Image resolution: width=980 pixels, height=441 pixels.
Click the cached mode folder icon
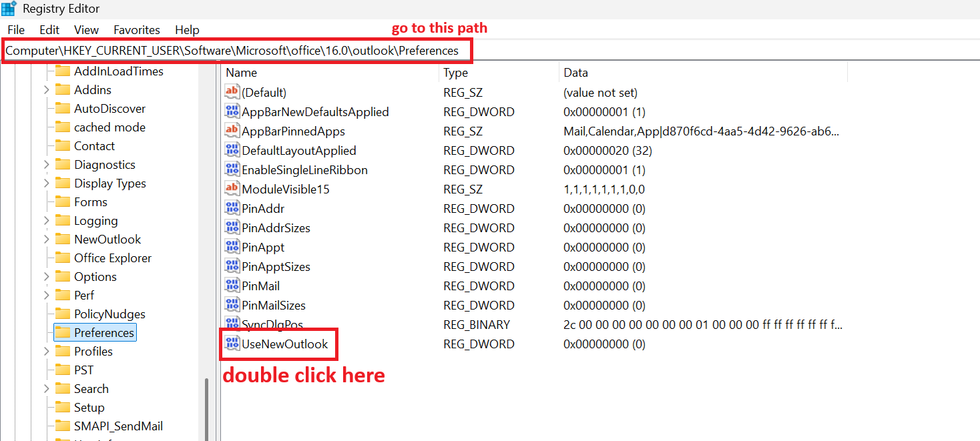(x=63, y=127)
